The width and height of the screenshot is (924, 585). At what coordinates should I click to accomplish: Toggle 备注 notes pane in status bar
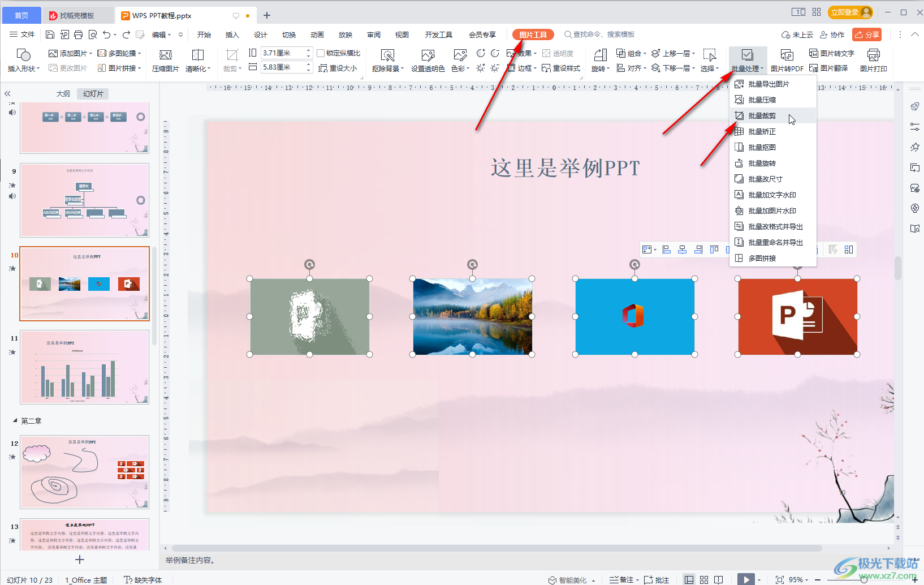[624, 580]
